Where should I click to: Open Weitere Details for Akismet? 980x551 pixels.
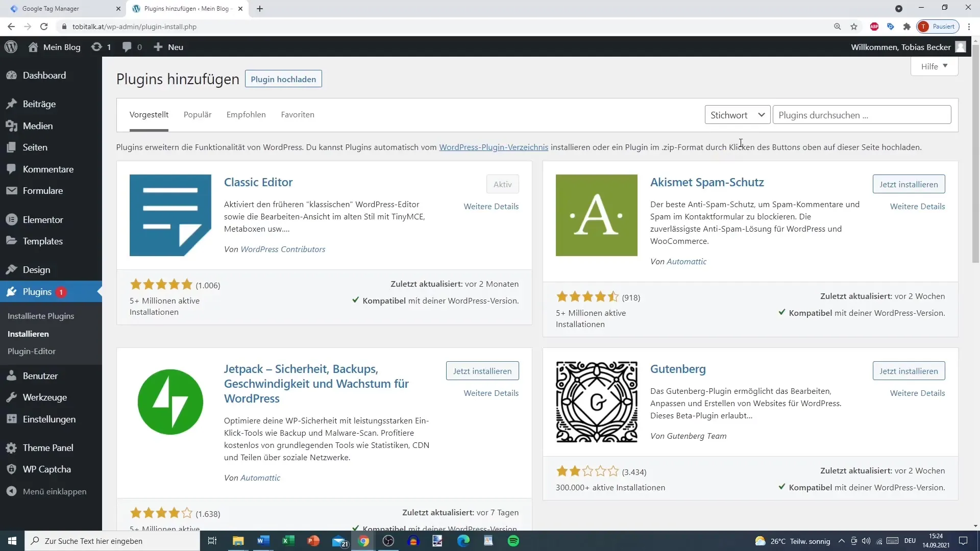point(917,207)
